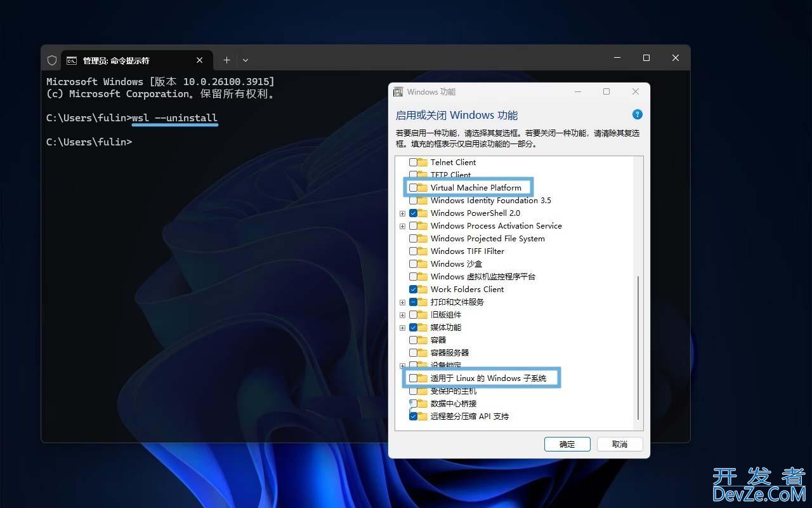Click the command prompt icon on the terminal tab
The width and height of the screenshot is (812, 508).
click(x=72, y=60)
